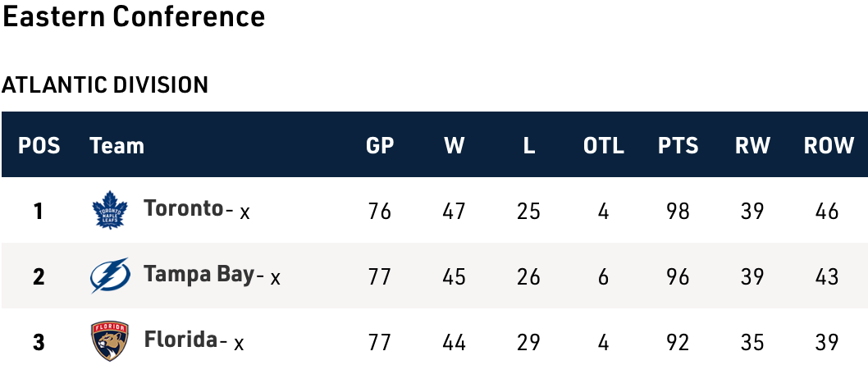
Task: Sort standings by the PTS column
Action: click(x=678, y=146)
